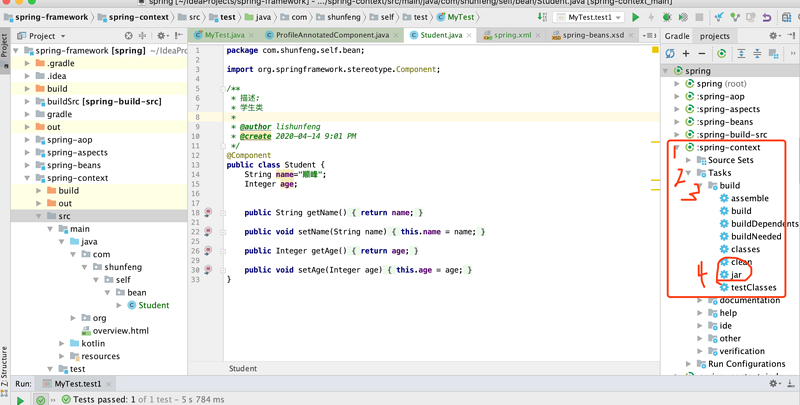Collapse all nodes in Gradle panel

point(757,53)
